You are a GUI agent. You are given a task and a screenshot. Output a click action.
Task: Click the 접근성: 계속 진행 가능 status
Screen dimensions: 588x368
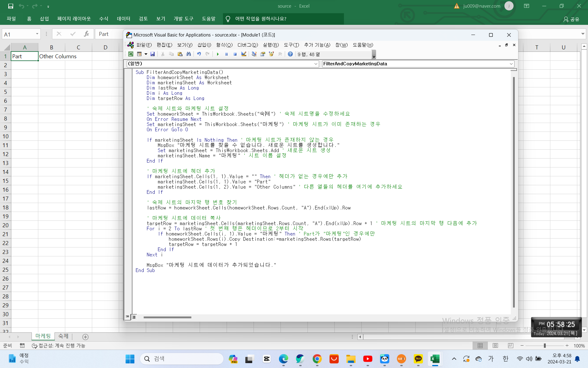click(58, 346)
